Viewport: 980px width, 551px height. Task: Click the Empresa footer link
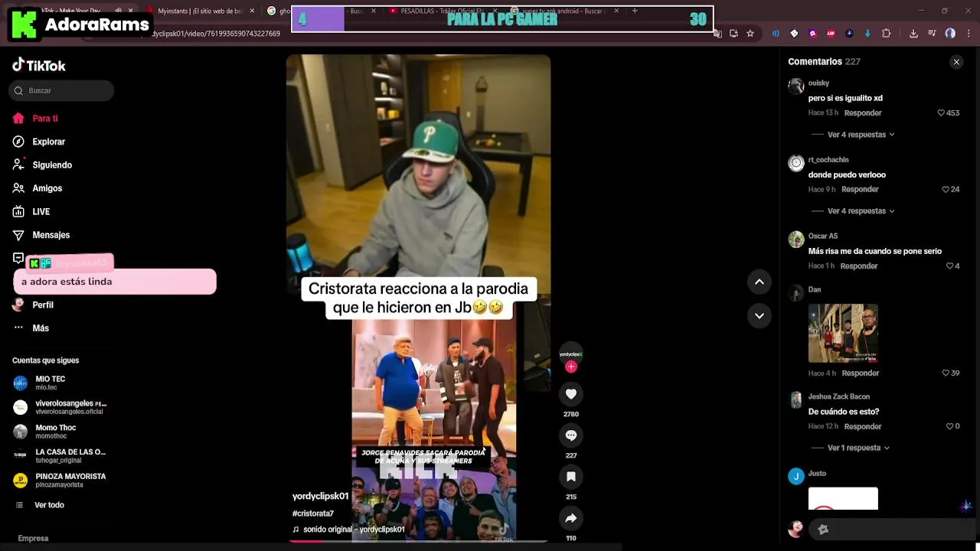pos(33,539)
